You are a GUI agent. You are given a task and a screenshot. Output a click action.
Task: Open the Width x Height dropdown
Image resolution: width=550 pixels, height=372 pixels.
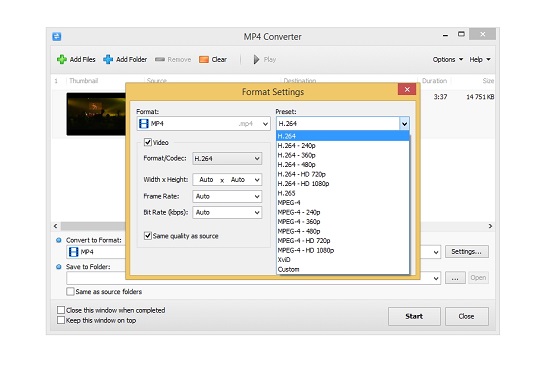coord(227,180)
